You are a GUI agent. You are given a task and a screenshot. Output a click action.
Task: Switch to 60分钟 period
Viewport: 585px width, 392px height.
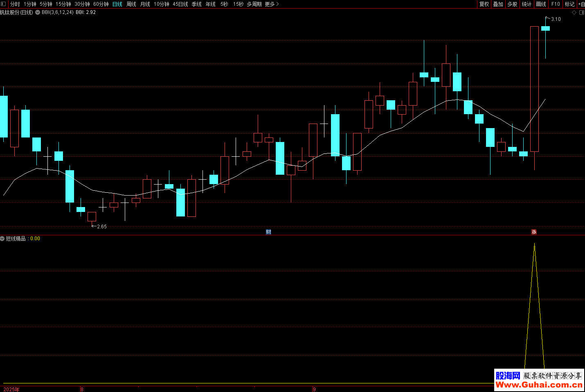coord(101,4)
